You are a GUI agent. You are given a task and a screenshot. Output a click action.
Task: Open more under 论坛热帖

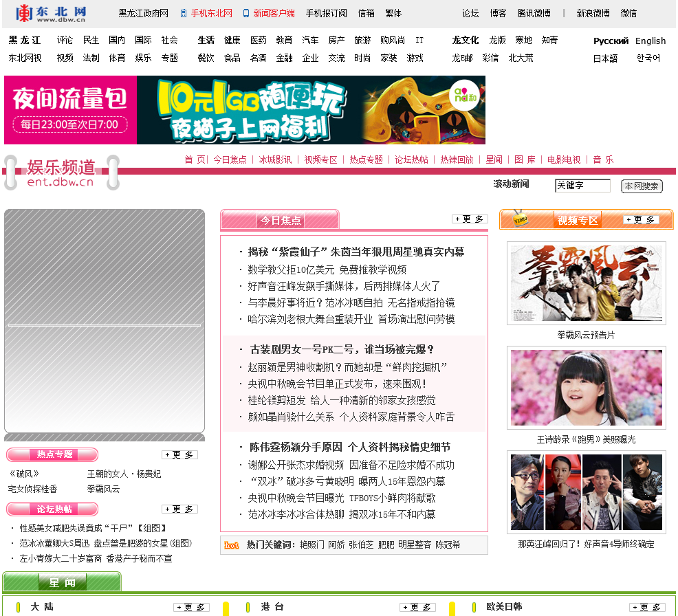tap(179, 509)
